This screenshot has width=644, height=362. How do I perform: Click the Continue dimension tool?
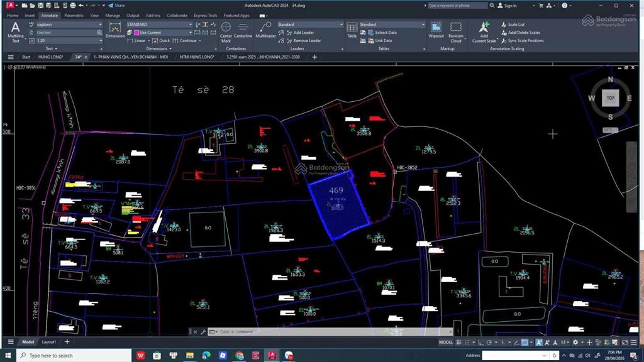coord(184,41)
